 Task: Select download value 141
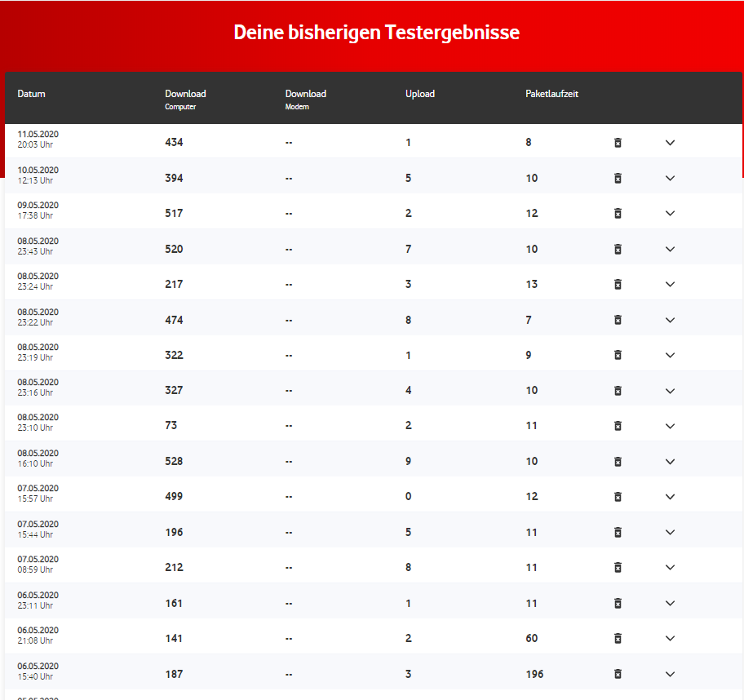(x=174, y=638)
